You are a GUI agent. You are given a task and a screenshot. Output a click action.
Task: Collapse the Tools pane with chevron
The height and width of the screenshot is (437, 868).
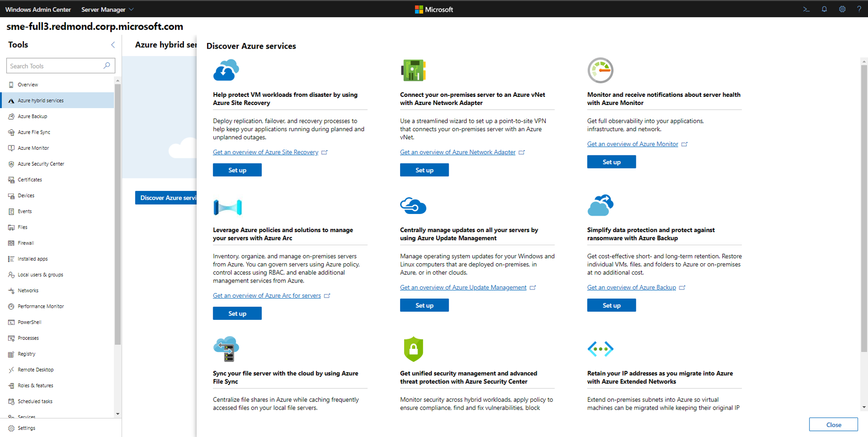[113, 45]
